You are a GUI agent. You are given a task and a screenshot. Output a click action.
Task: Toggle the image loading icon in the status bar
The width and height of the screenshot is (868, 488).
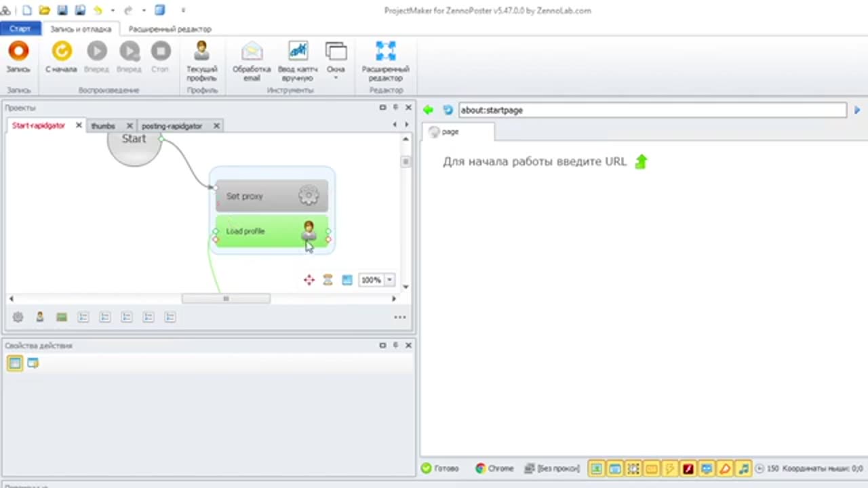tap(596, 468)
